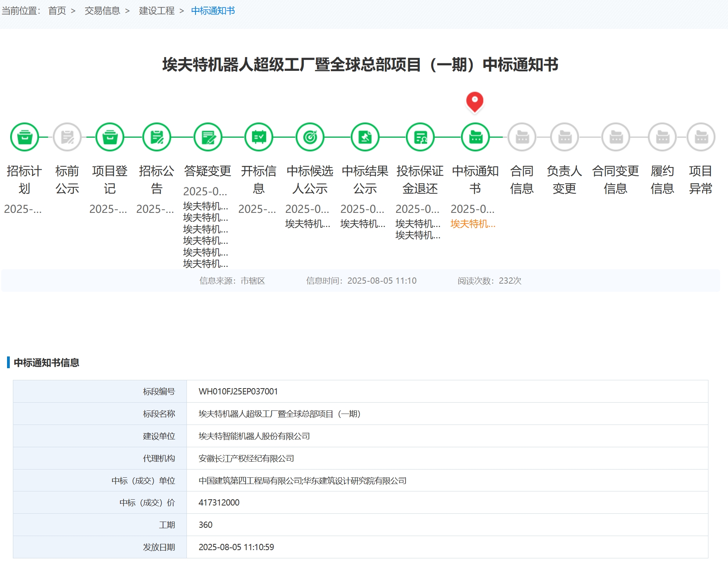Click the date under 项目登记
The image size is (728, 565).
click(x=108, y=209)
